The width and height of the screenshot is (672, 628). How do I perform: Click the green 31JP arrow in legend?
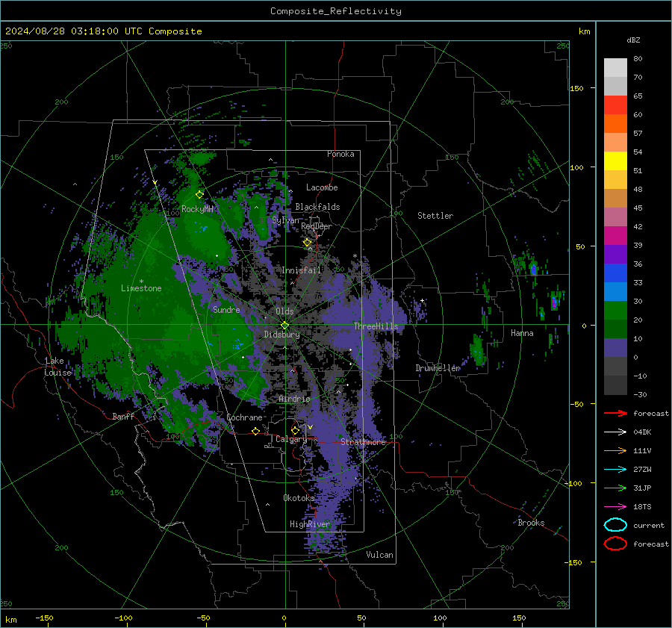click(x=615, y=488)
